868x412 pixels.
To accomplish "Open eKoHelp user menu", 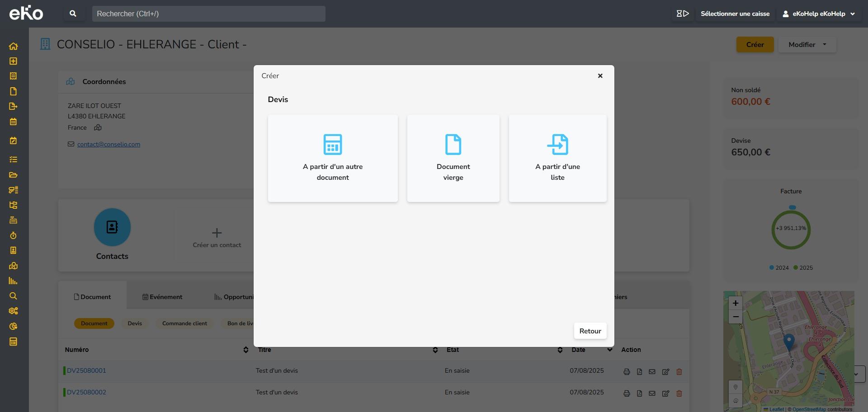I will click(x=819, y=14).
